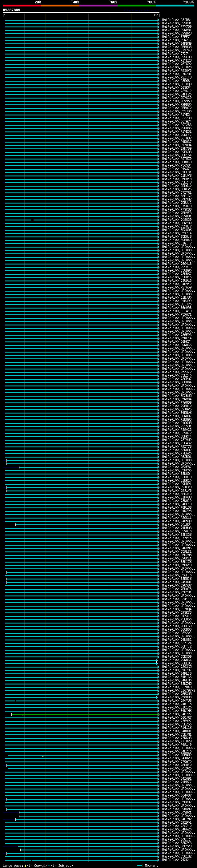Select label UniRef100_A1YE28
This screenshot has height=868, width=197.
point(176,60)
